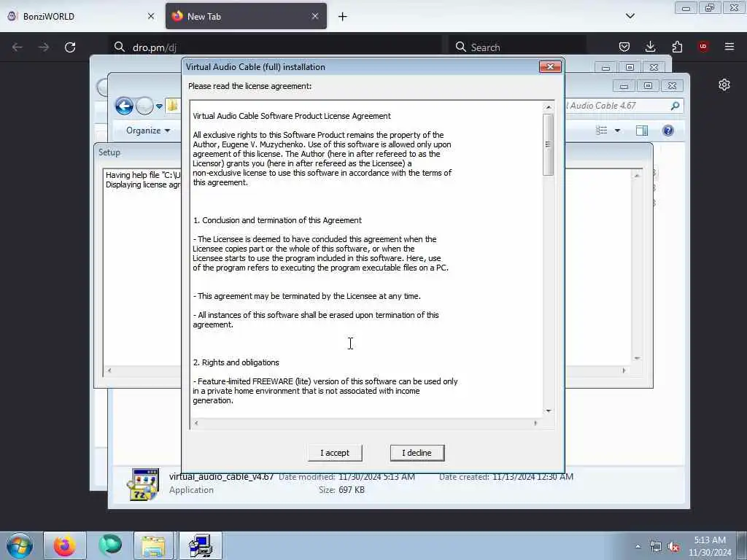Open the green globe taskbar app
The width and height of the screenshot is (747, 560).
(x=109, y=545)
